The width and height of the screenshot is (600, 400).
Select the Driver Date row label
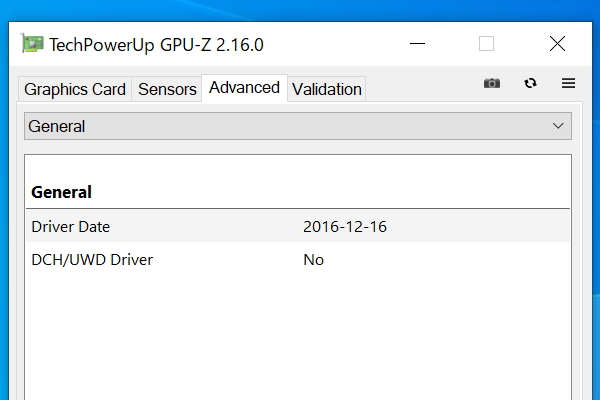pos(70,226)
